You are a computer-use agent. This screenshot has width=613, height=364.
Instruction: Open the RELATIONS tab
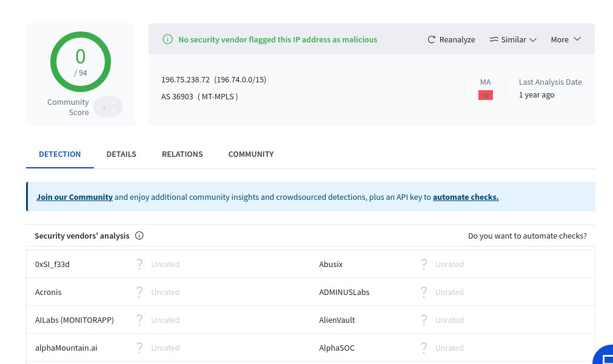click(182, 154)
